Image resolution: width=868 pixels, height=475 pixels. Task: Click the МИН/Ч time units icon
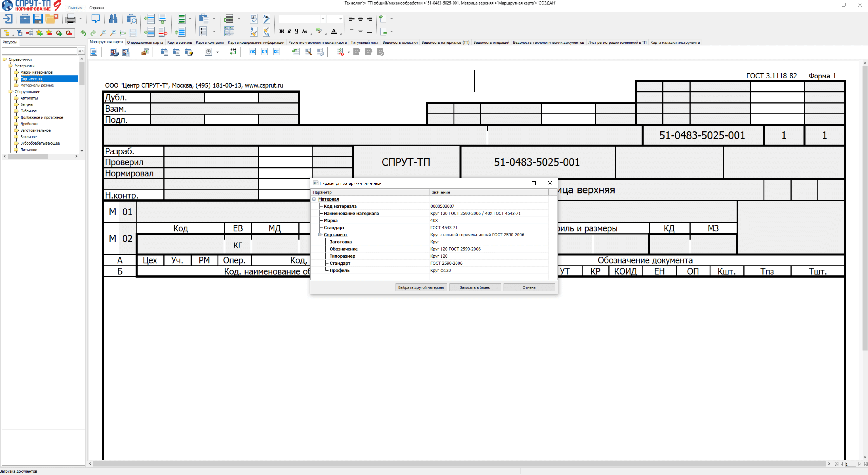[233, 52]
